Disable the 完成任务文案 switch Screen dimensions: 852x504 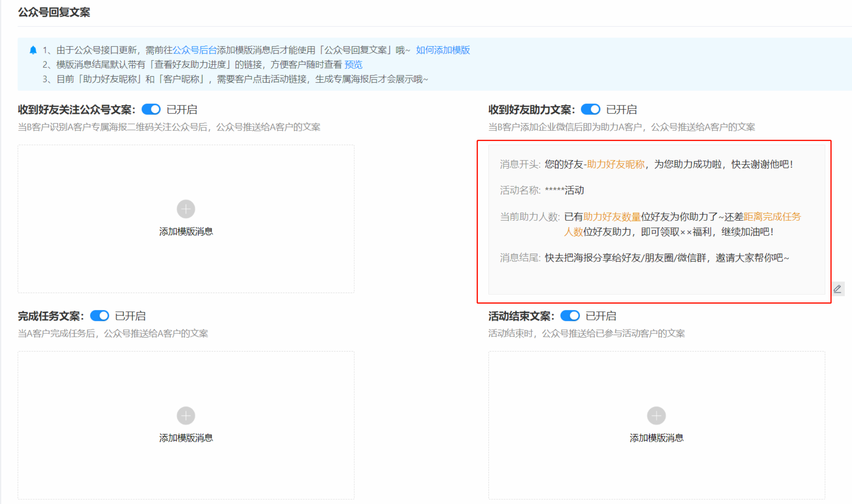coord(100,316)
